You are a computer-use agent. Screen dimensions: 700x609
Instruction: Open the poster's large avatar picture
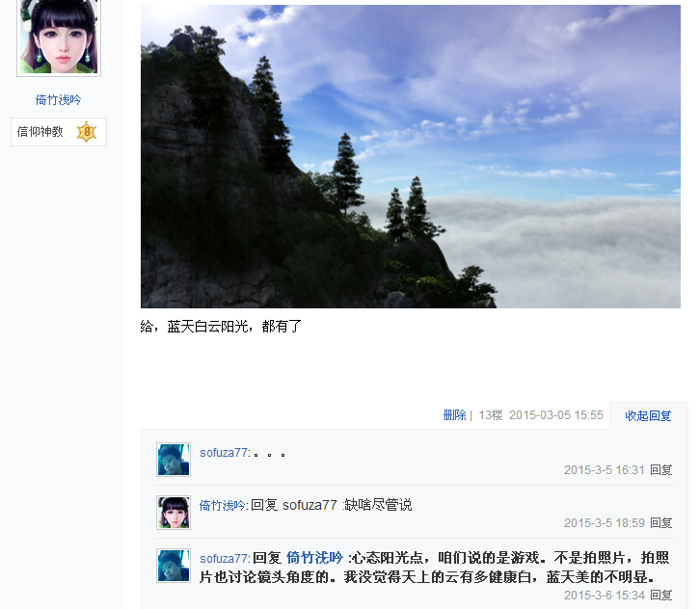click(x=59, y=37)
